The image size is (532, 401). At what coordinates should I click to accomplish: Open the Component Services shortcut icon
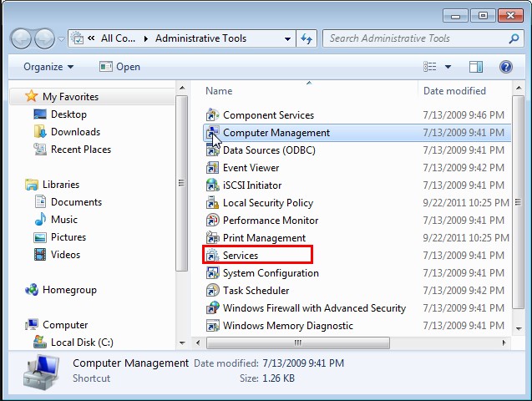point(213,115)
